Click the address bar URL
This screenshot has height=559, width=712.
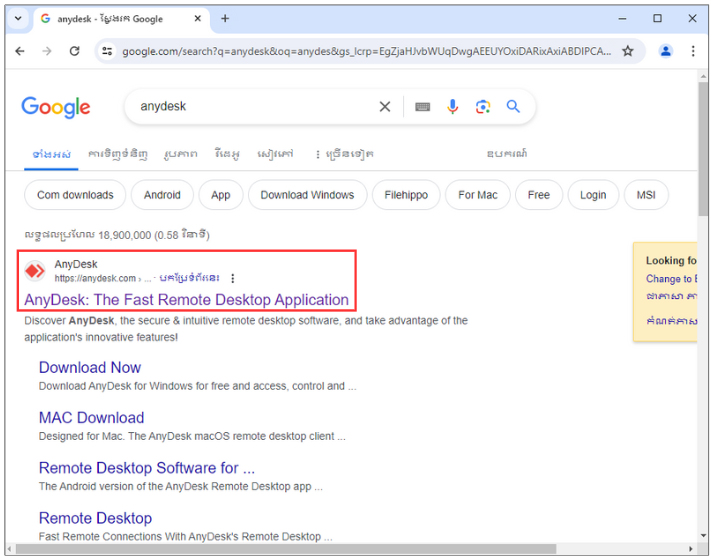[x=366, y=51]
